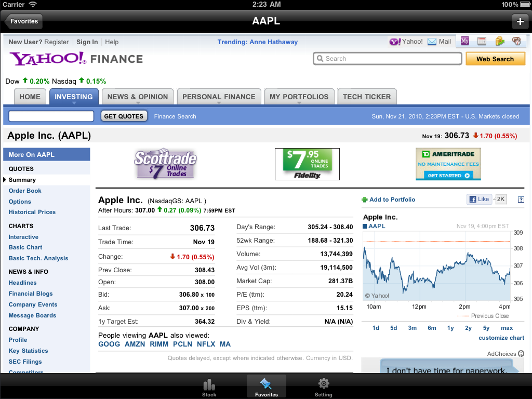Tap the plus add button
Viewport: 532px width, 399px height.
coord(520,21)
